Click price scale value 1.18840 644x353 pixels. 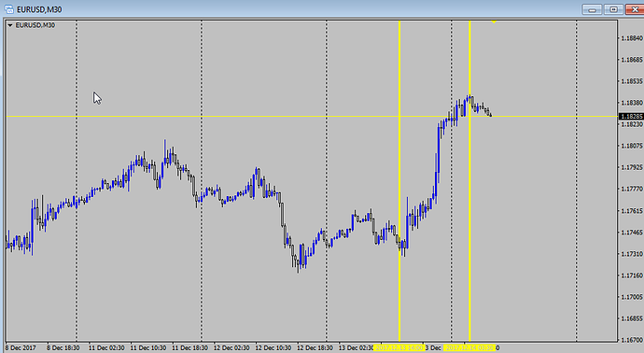632,38
